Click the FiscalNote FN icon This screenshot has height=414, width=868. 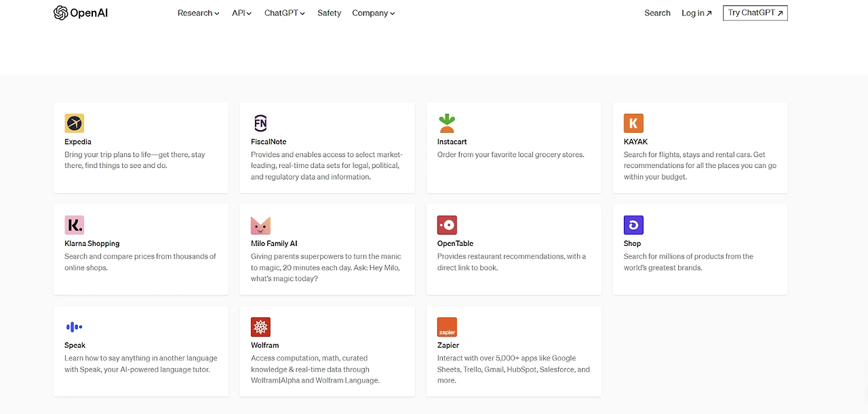pos(260,123)
